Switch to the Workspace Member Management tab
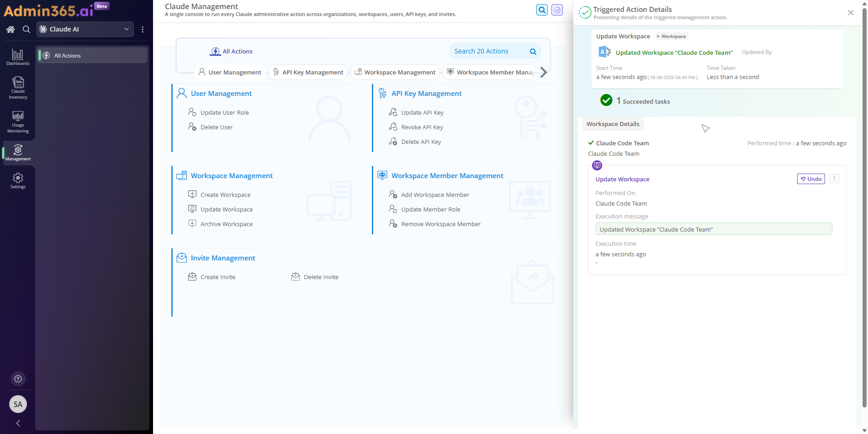This screenshot has height=434, width=868. tap(490, 72)
